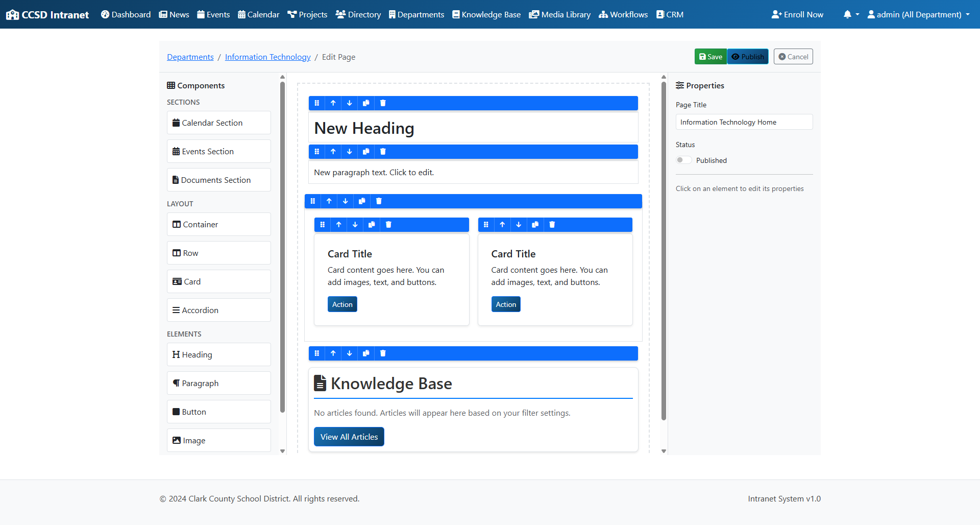Open Knowledge Base in the top navigation
Viewport: 980px width, 525px height.
[486, 14]
